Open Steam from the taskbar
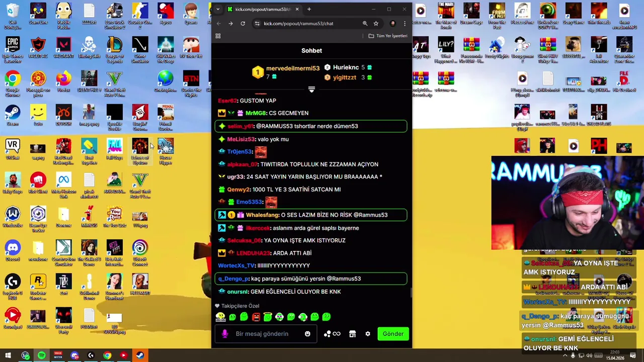Screen dimensions: 644x362 click(x=139, y=355)
